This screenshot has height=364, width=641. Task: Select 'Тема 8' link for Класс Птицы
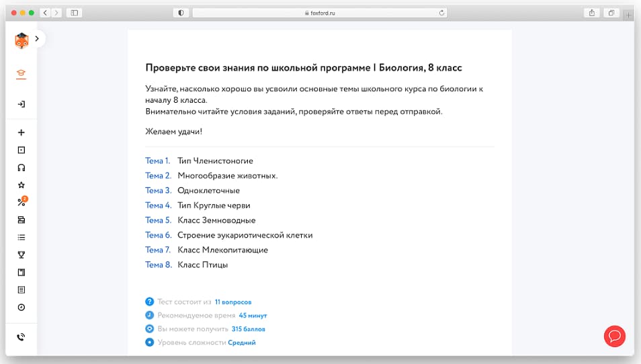coord(158,265)
